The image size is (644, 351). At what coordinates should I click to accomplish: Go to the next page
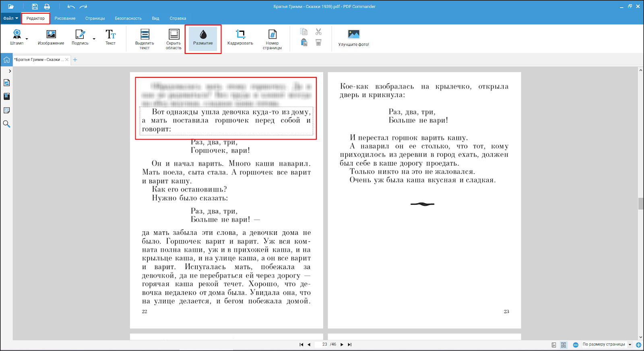(x=342, y=345)
